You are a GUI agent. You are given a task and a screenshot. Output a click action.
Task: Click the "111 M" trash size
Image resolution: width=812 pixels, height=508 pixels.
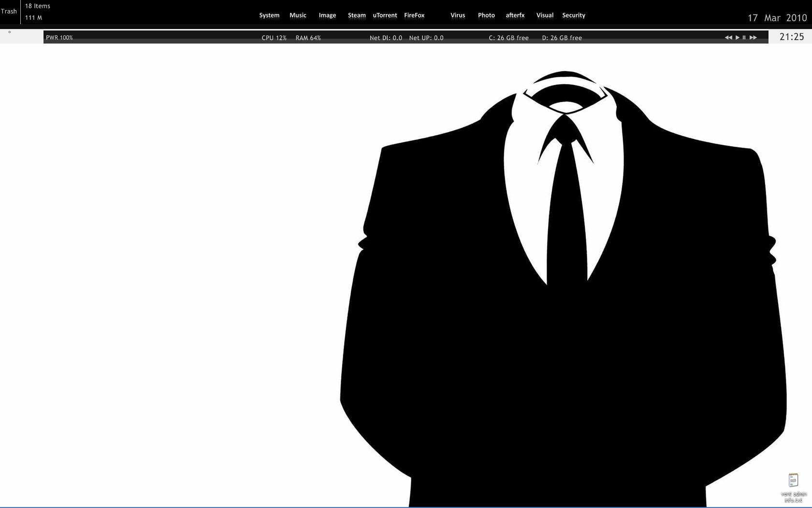point(34,18)
